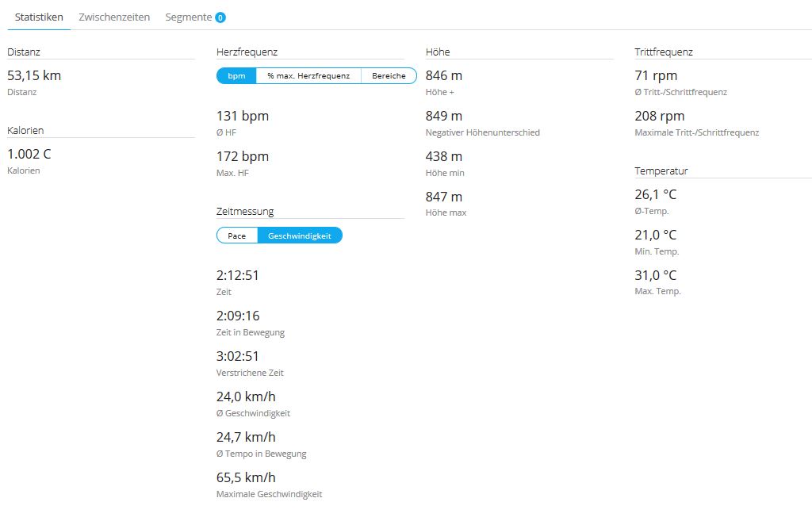Viewport: 812px width, 521px height.
Task: Click the Negativer Höhenunterschied label
Action: tap(483, 132)
